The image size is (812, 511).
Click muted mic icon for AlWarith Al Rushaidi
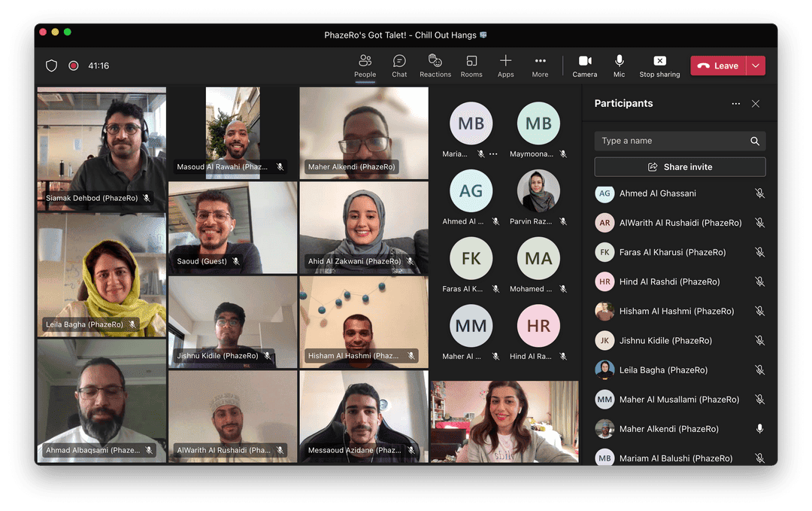click(759, 223)
